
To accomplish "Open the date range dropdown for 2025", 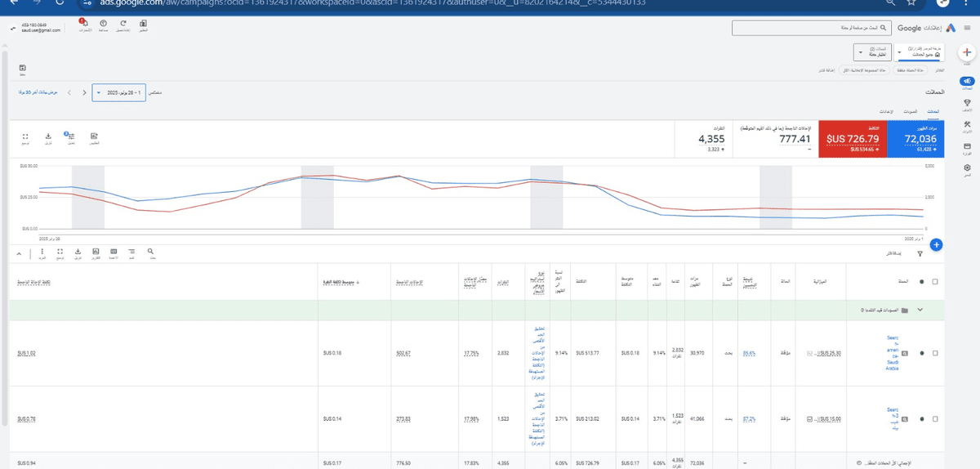I will point(119,92).
